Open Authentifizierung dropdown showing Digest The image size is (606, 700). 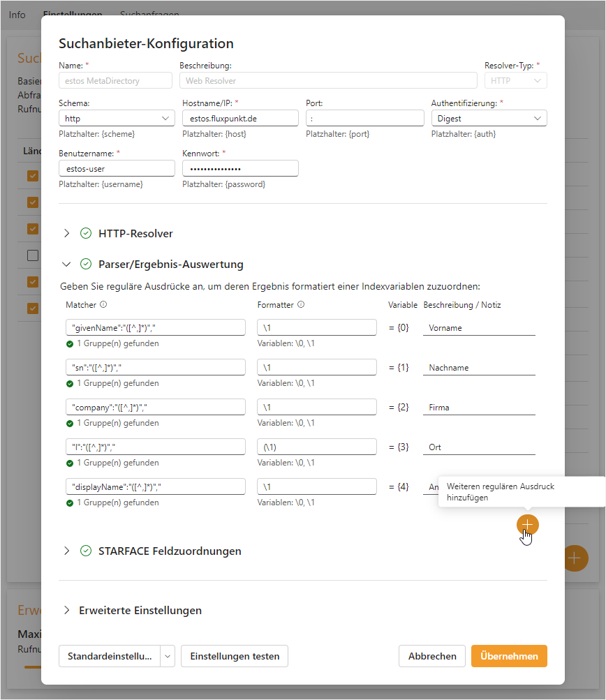(x=489, y=119)
